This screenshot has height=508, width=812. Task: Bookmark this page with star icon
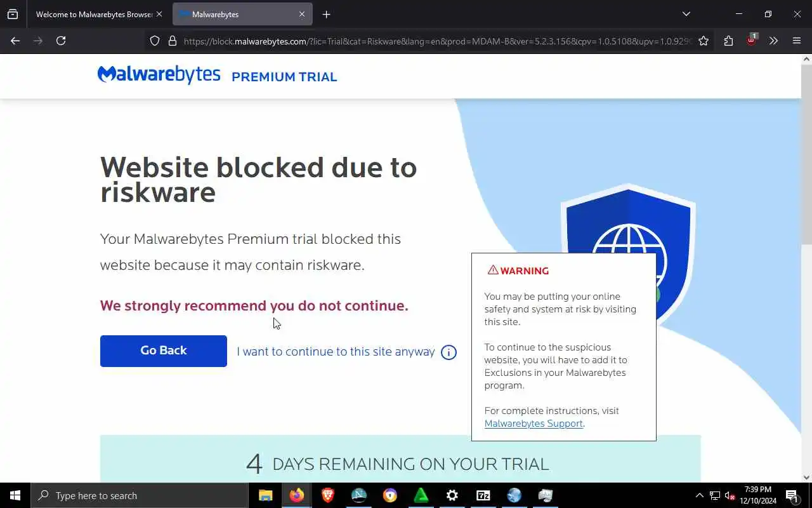704,41
